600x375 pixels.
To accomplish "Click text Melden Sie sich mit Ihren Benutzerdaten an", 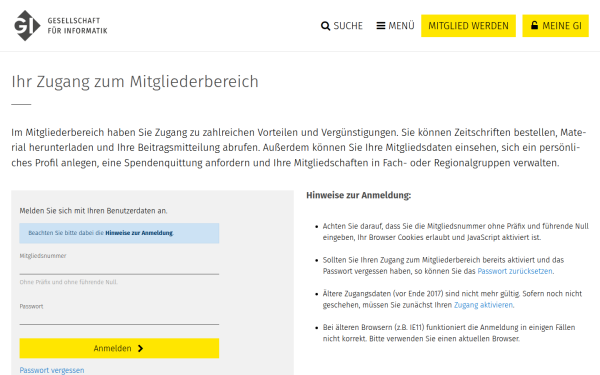I will (93, 211).
